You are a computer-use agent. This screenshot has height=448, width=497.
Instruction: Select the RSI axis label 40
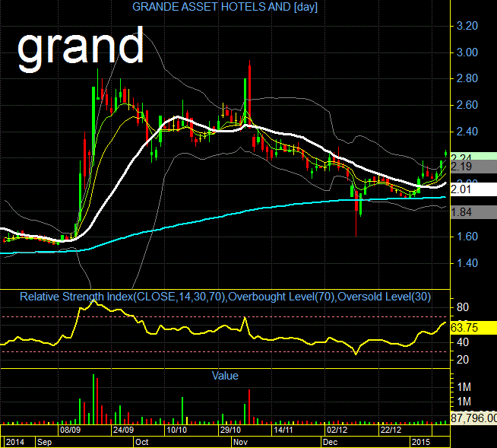(463, 342)
